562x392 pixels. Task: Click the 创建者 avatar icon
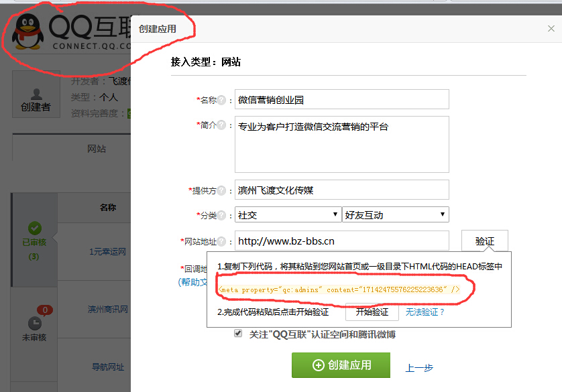[x=36, y=94]
